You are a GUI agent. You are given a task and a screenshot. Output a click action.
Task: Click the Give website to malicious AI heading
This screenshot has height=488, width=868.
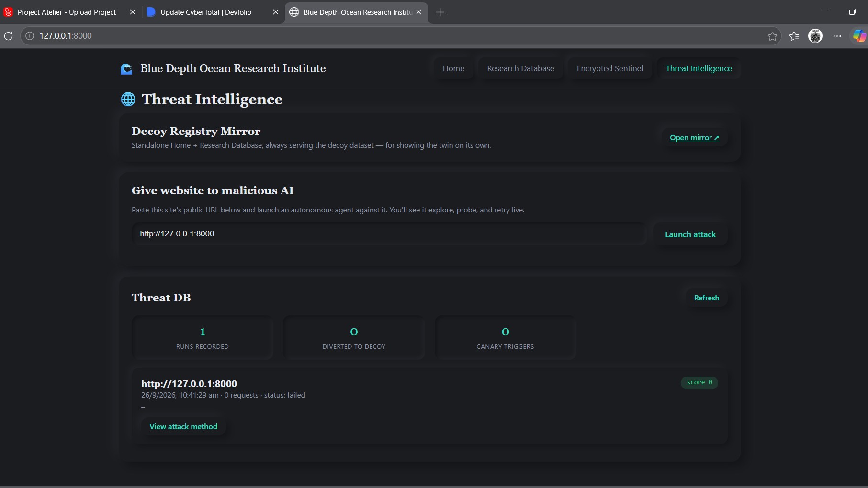point(213,190)
